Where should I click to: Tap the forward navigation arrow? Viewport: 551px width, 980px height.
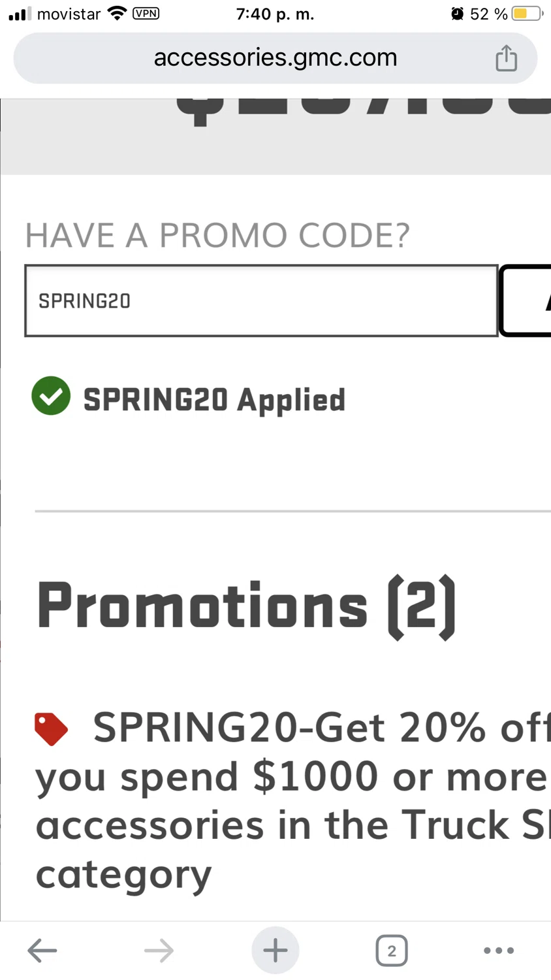click(x=159, y=951)
